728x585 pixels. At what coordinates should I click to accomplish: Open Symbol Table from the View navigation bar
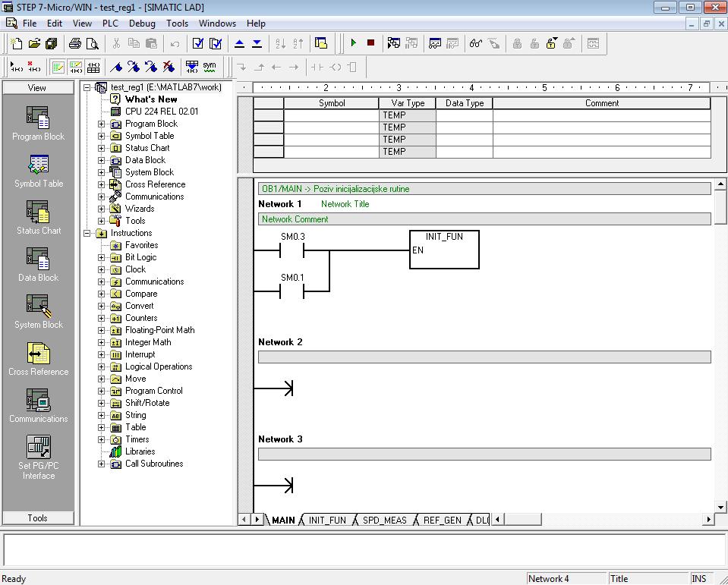38,171
